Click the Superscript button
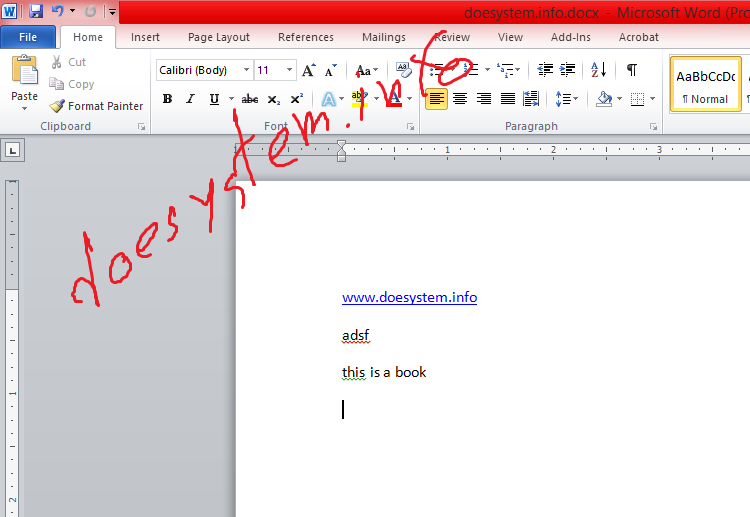Screen dimensions: 750x517 click(x=297, y=99)
